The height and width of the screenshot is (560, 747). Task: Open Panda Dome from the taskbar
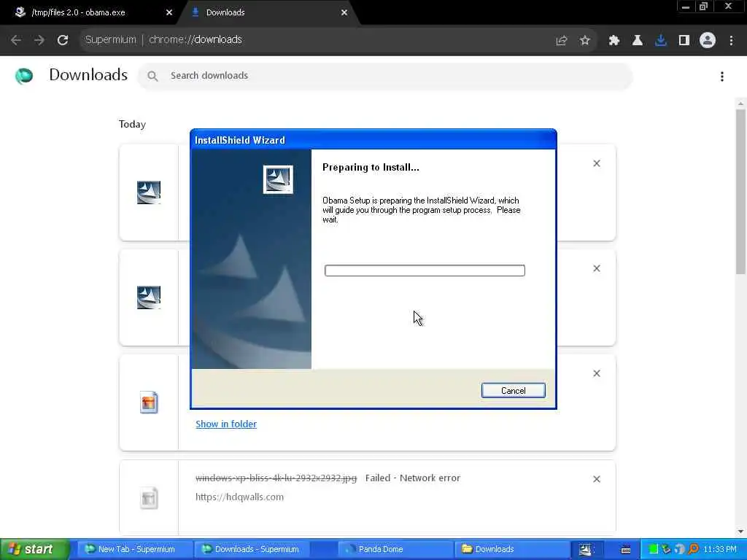pyautogui.click(x=395, y=549)
